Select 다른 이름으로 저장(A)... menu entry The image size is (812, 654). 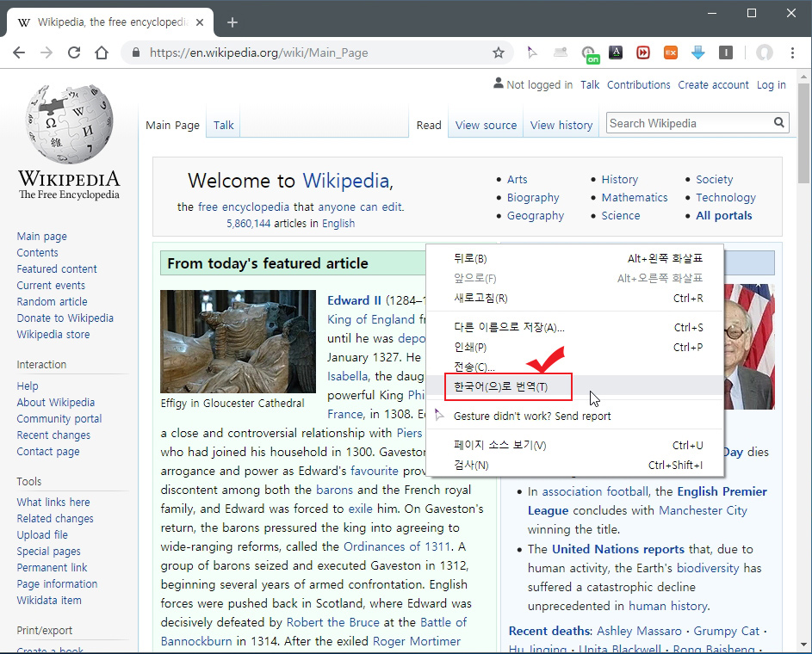tap(574, 328)
